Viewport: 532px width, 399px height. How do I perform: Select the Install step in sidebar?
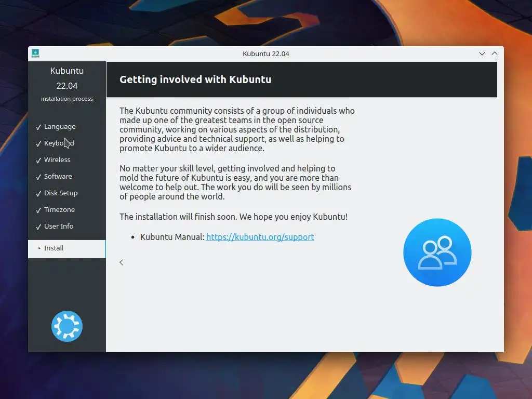coord(67,249)
